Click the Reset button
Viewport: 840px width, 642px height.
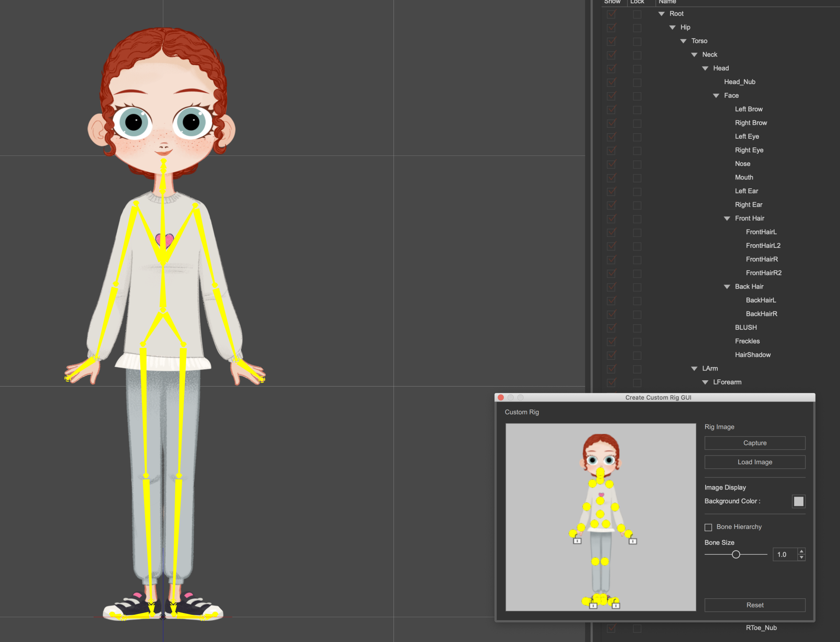pos(755,605)
